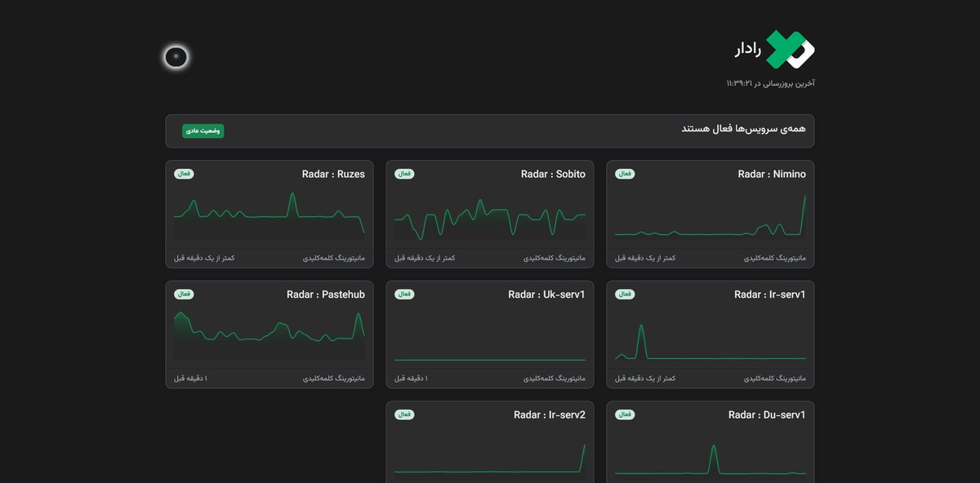The height and width of the screenshot is (483, 980).
Task: Click the 'فعال' badge on Ir-serv2 card
Action: (404, 414)
